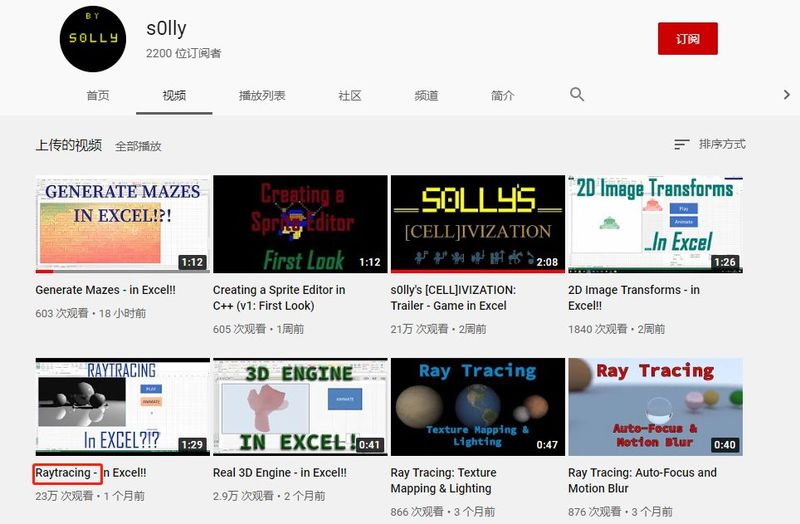Click the 1:26 duration badge on 2D Image Transforms

[725, 262]
